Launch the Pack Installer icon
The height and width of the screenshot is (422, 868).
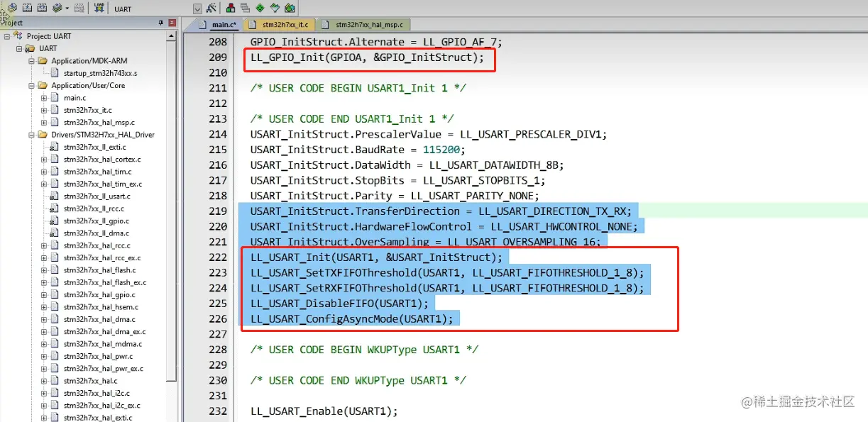pos(290,9)
